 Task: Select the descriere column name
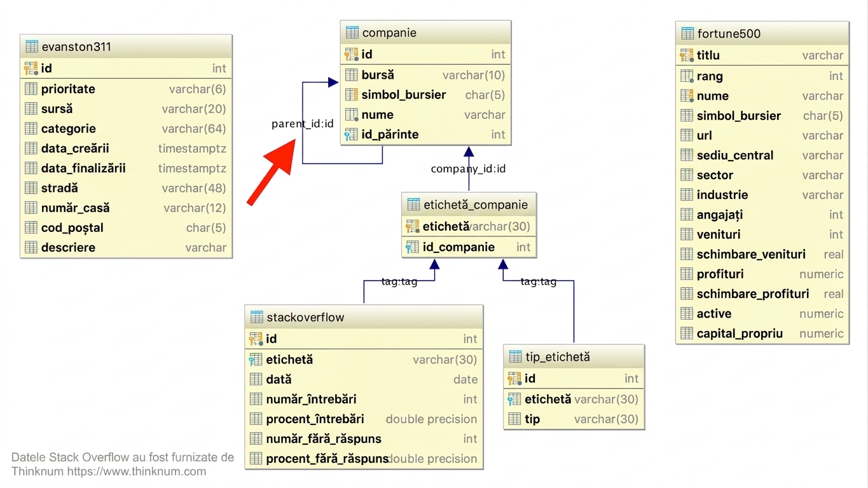(x=68, y=247)
